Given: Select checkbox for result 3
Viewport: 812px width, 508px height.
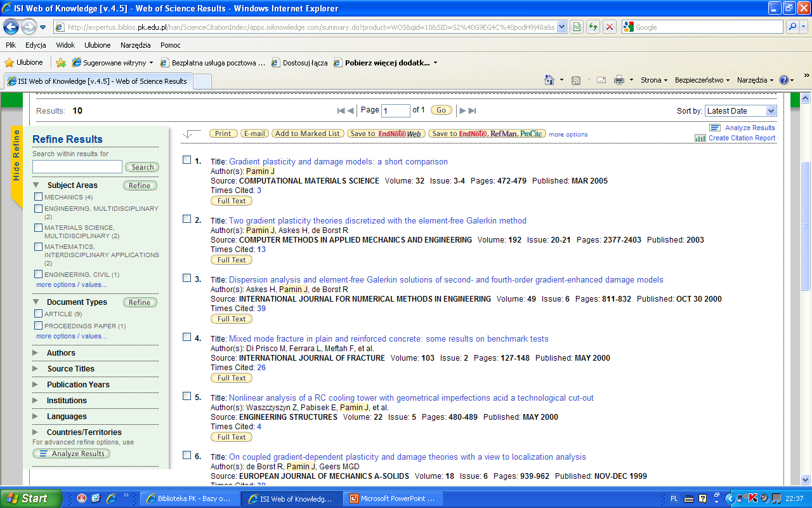Looking at the screenshot, I should [187, 278].
